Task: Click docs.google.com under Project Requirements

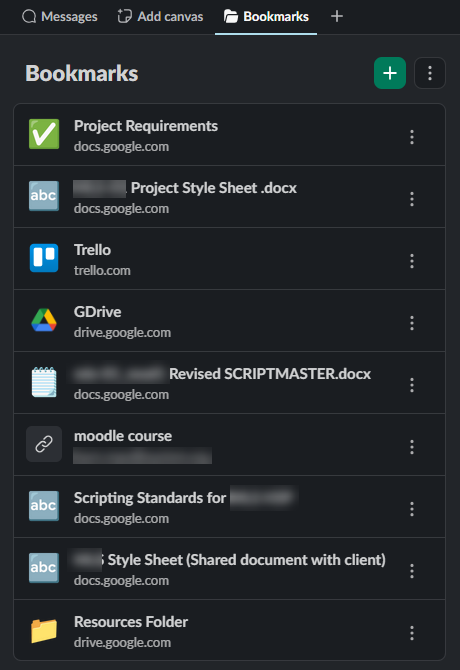Action: tap(121, 147)
